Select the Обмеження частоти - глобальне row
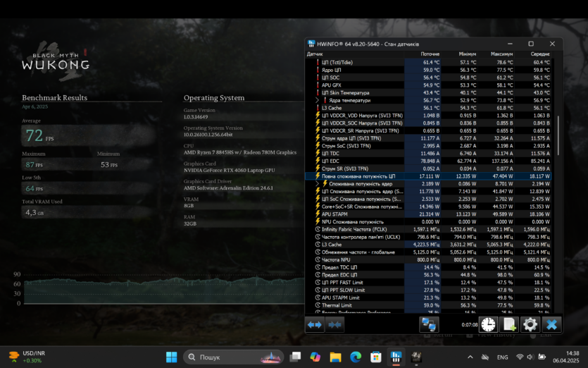Screen dimensions: 588x368 coord(428,252)
